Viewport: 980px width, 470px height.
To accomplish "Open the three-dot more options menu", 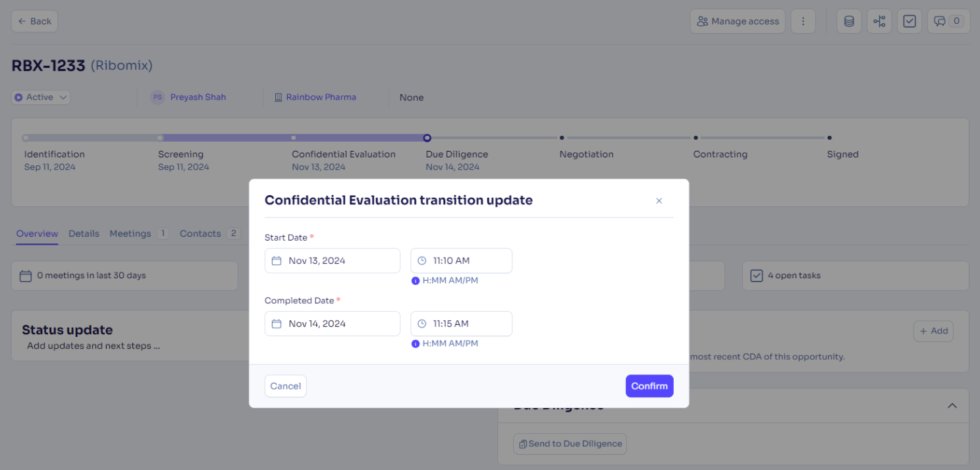I will tap(803, 21).
